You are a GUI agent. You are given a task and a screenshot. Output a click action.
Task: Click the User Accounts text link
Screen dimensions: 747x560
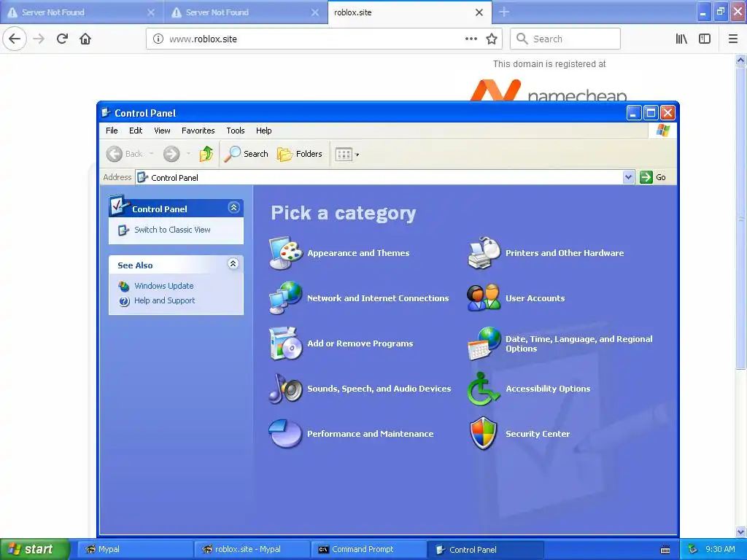535,298
